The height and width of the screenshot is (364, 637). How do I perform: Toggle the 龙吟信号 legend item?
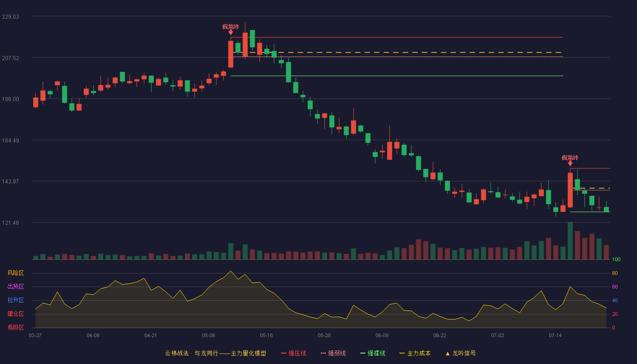point(460,353)
